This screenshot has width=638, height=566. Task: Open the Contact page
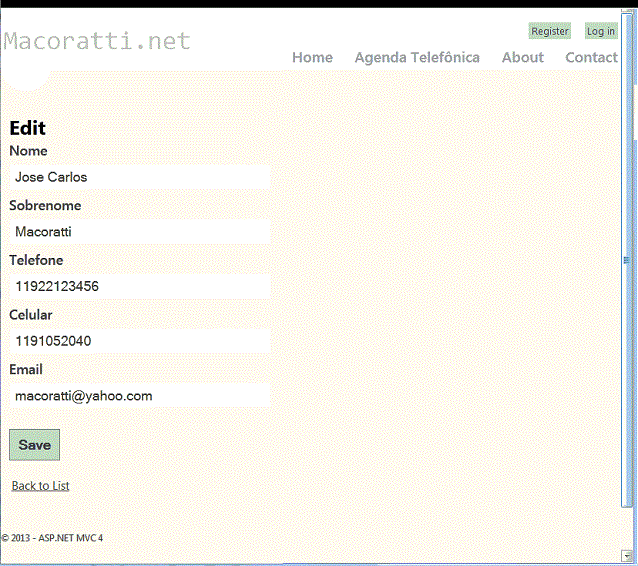[x=591, y=57]
